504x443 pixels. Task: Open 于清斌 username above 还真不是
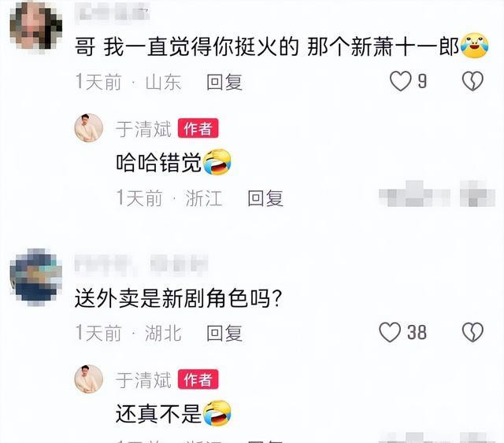pyautogui.click(x=143, y=380)
